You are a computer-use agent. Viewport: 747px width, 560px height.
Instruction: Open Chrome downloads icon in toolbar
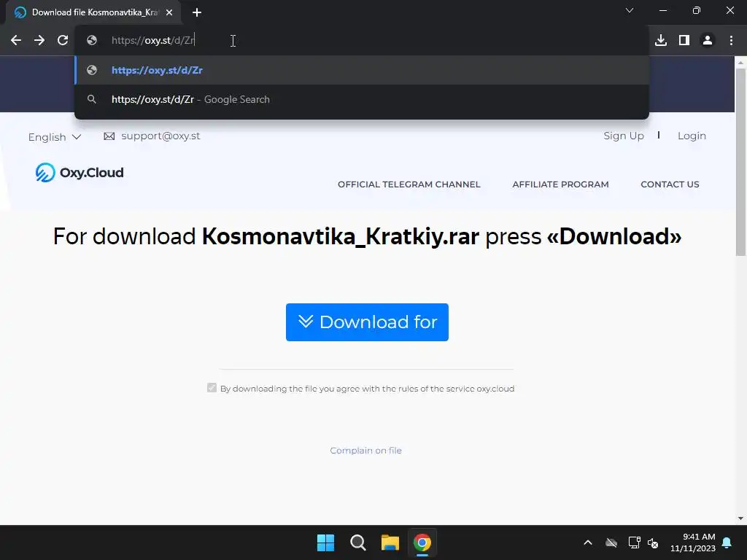[661, 41]
